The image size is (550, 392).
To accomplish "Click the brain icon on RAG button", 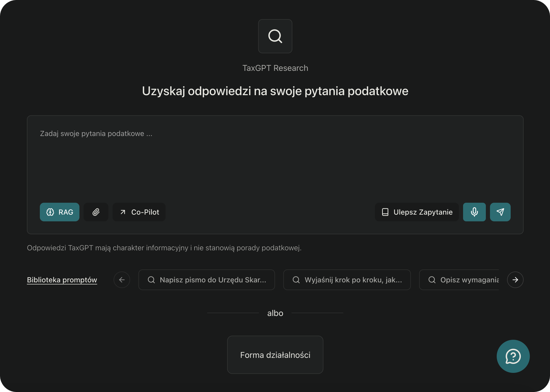I will click(50, 212).
